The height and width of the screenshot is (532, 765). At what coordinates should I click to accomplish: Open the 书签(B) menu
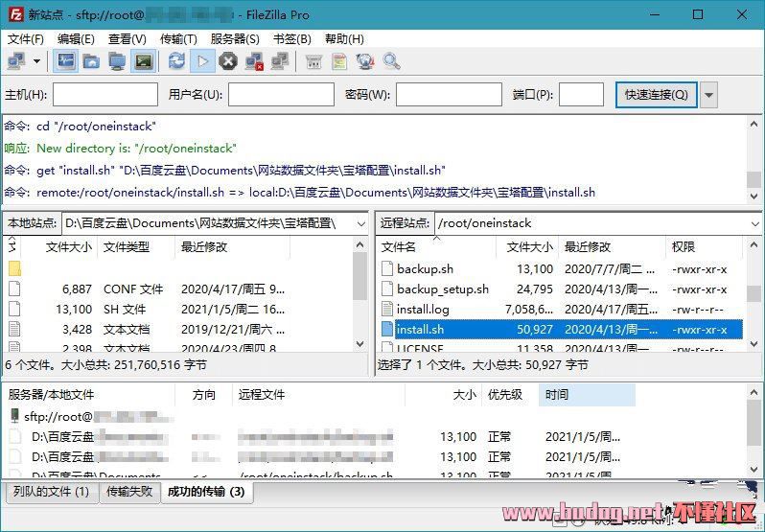[291, 39]
